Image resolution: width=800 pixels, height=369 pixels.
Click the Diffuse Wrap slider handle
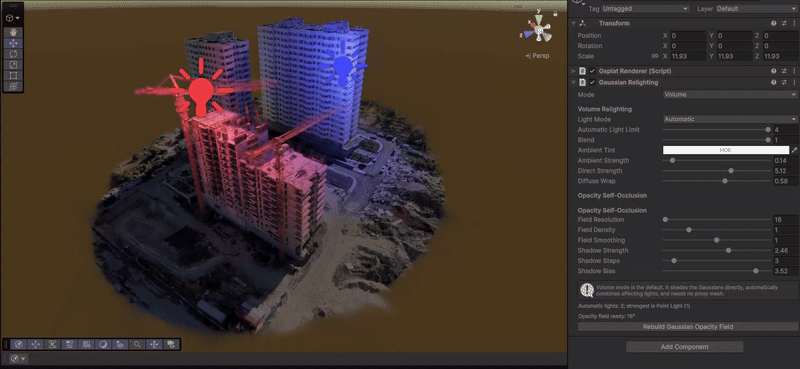725,181
